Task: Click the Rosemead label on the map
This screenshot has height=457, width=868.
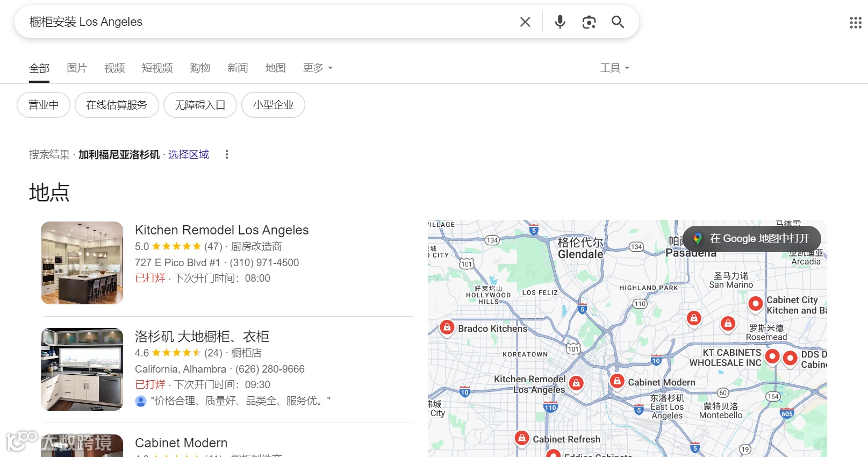Action: (x=766, y=337)
